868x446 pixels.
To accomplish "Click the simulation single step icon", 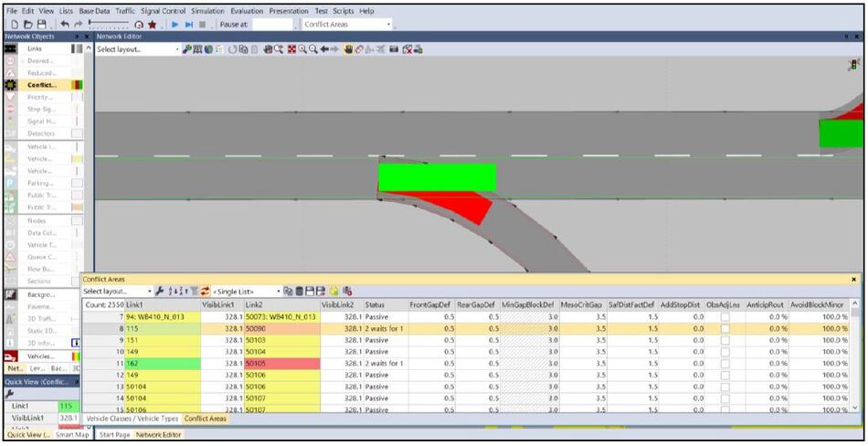I will point(189,25).
